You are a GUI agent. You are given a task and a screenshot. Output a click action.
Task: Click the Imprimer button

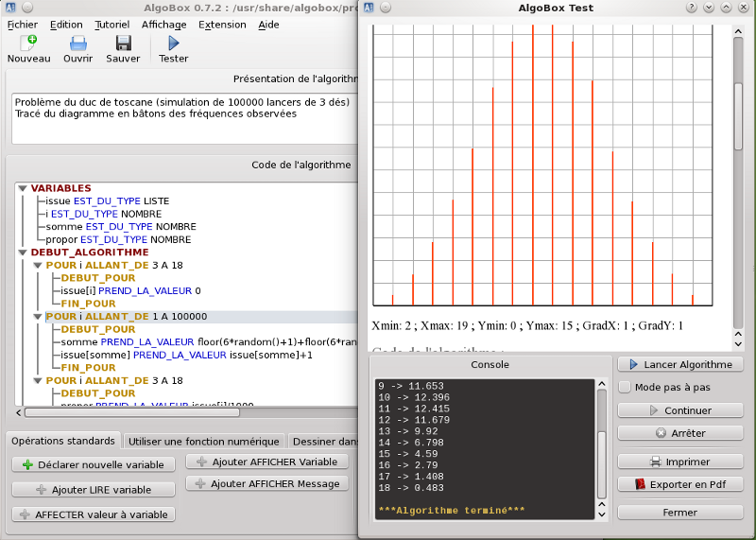[x=680, y=462]
